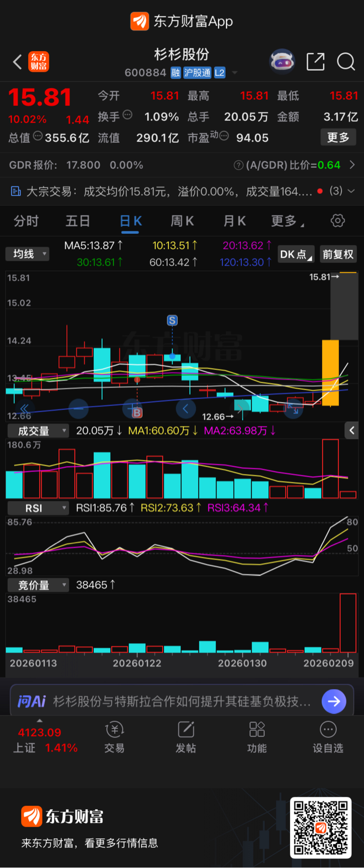This screenshot has width=364, height=868.
Task: Tap the 上证 4123.09 index ticker
Action: (45, 740)
